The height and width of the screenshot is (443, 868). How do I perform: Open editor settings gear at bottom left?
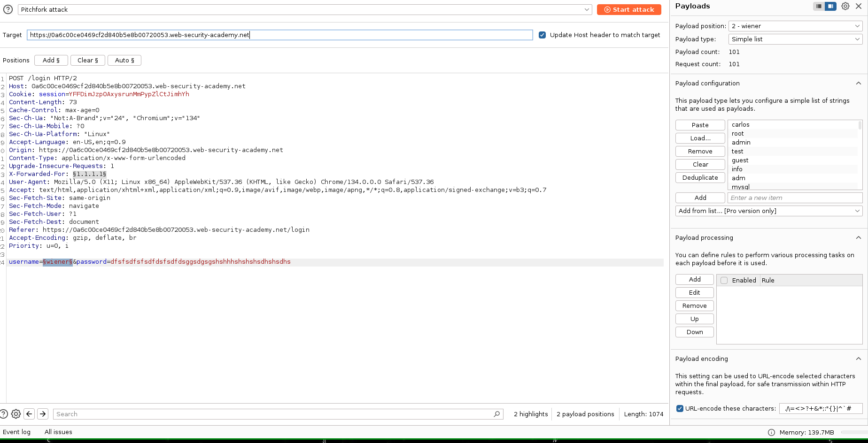pyautogui.click(x=16, y=414)
